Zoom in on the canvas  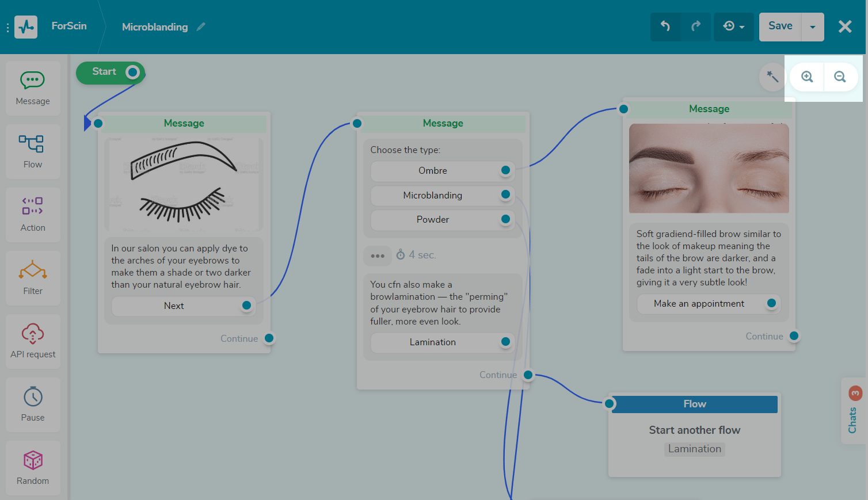click(807, 77)
